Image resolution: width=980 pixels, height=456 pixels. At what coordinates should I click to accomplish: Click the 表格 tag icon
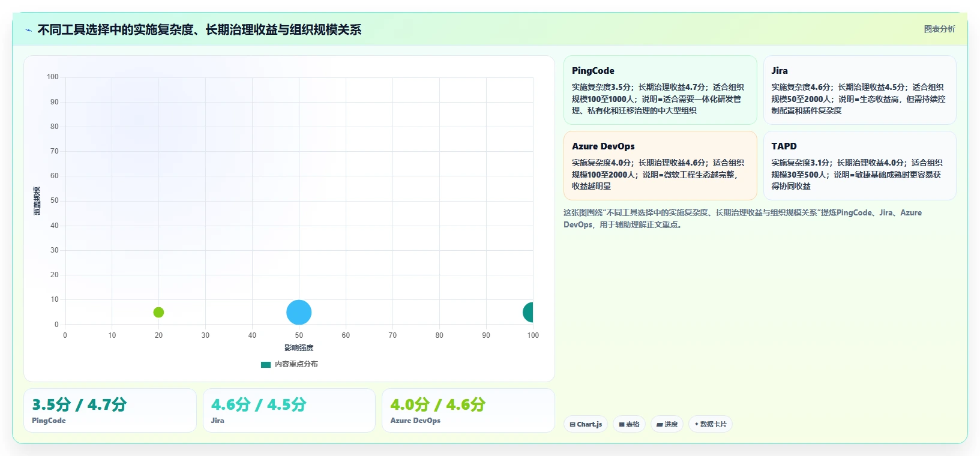622,424
